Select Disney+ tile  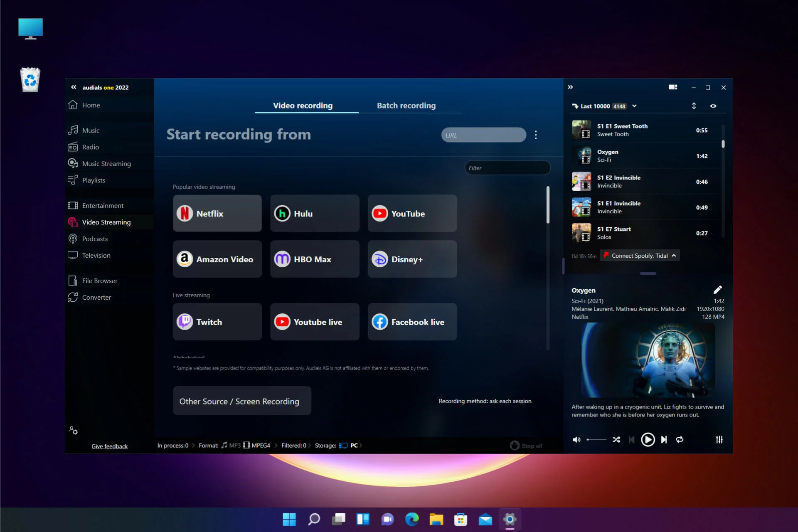pyautogui.click(x=412, y=259)
